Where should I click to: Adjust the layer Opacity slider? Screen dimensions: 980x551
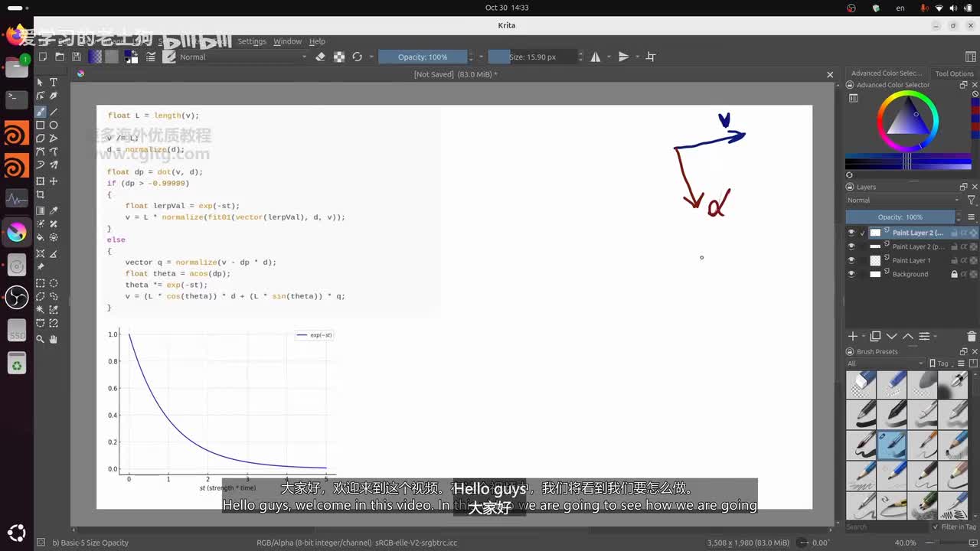900,217
